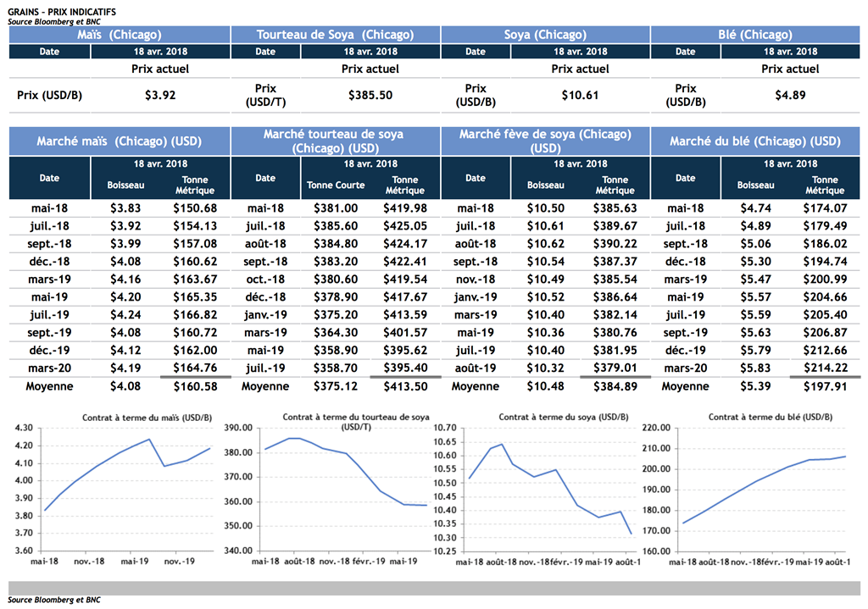Click the wheat mars-20 metric ton value $214.22
868x609 pixels.
coord(825,367)
